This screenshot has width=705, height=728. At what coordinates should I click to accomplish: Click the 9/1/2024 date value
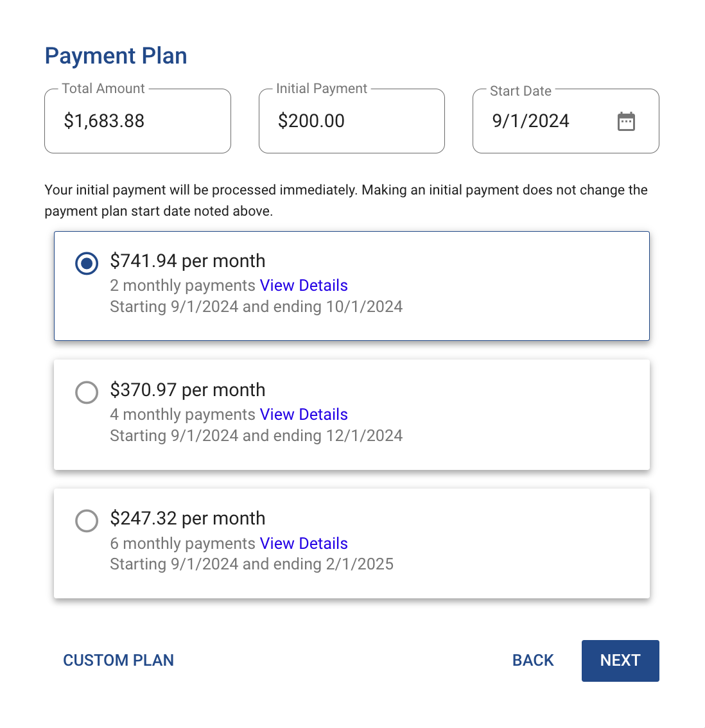[530, 121]
